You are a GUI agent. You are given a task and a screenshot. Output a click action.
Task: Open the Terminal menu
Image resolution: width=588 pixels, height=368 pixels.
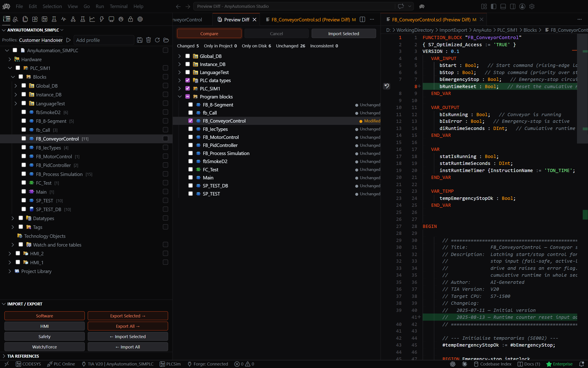click(x=119, y=6)
